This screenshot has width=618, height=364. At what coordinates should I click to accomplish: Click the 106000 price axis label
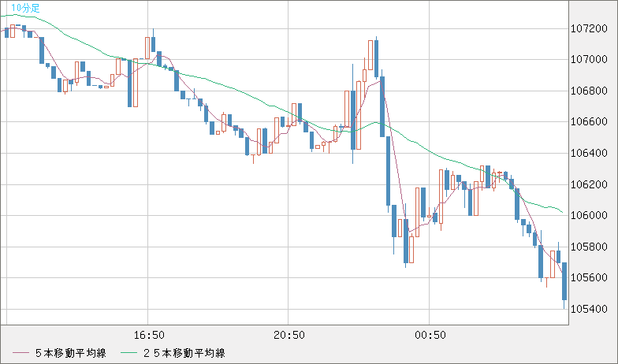(x=590, y=216)
